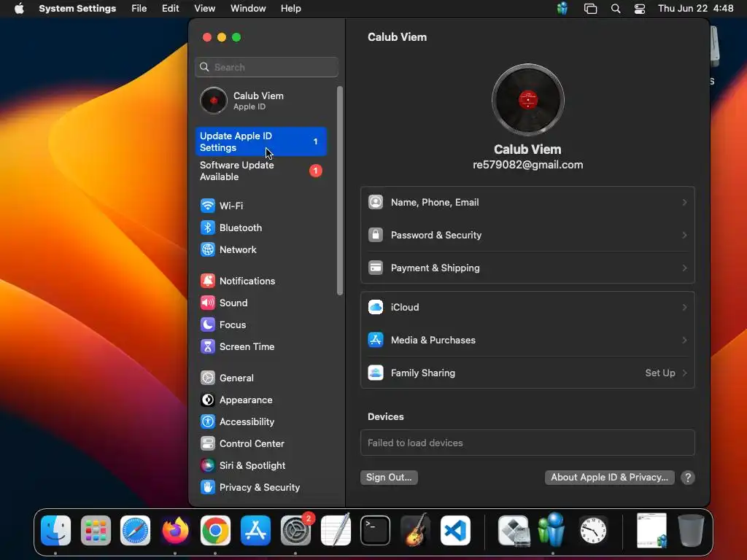Open the Edit menu
This screenshot has height=560, width=747.
tap(170, 9)
